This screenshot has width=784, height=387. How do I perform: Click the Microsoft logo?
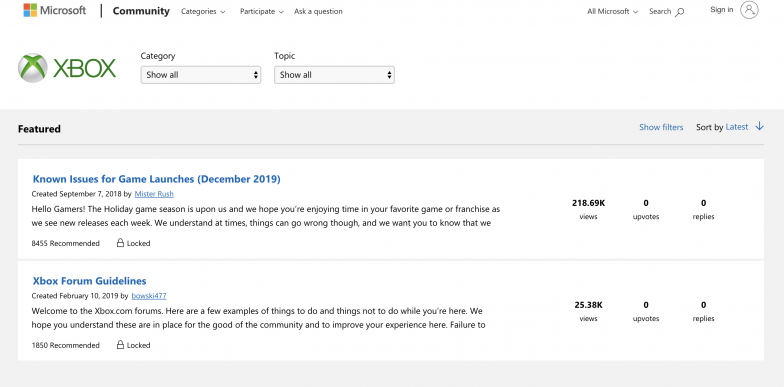(54, 10)
